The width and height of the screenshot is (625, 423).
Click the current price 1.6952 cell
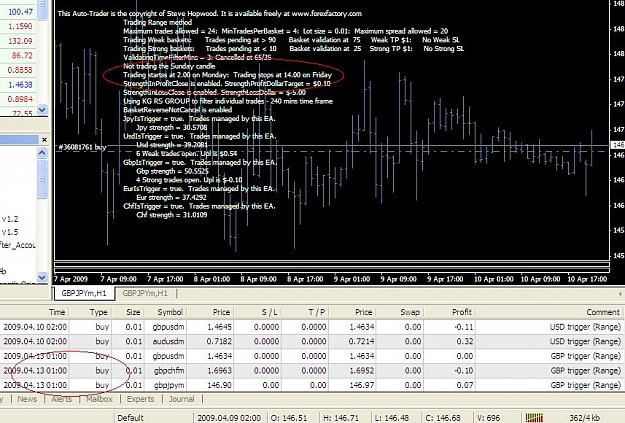click(x=362, y=371)
